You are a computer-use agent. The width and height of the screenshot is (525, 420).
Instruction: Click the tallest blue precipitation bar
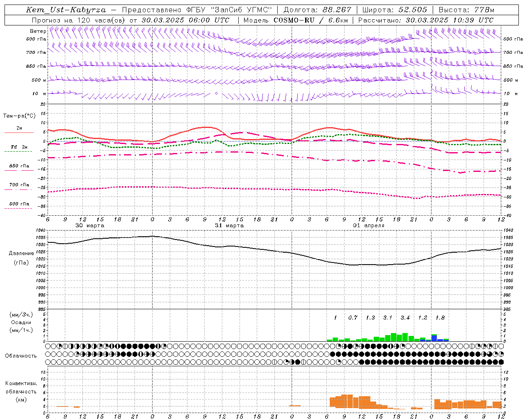[x=434, y=338]
